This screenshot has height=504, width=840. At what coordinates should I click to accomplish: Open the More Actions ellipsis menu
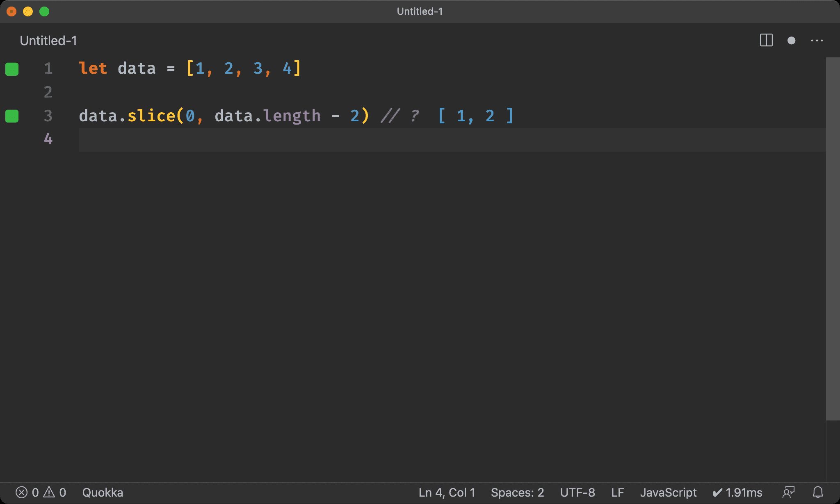tap(817, 41)
